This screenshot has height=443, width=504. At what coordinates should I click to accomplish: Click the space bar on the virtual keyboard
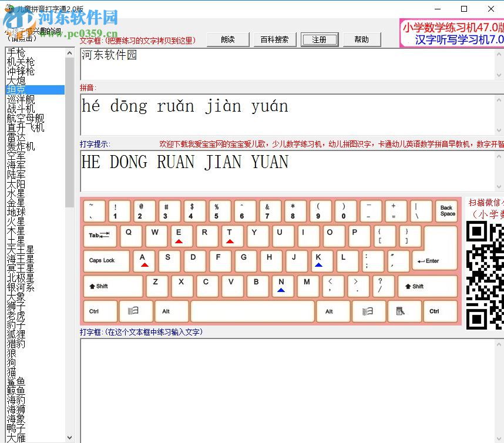point(253,311)
